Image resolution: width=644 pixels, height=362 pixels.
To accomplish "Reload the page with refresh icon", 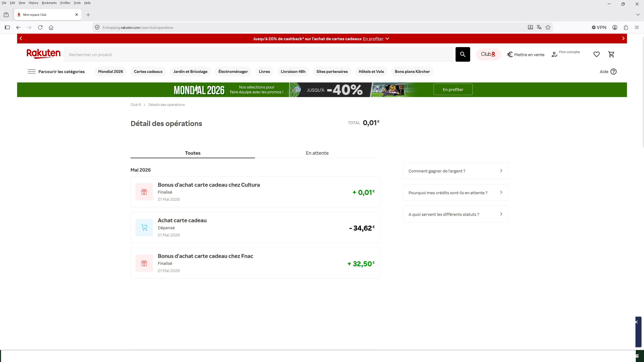I will (40, 27).
